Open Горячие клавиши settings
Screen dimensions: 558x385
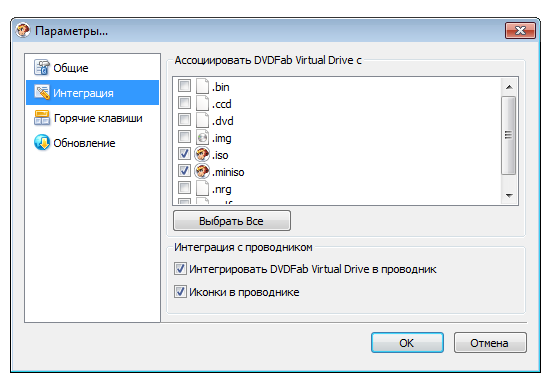92,118
